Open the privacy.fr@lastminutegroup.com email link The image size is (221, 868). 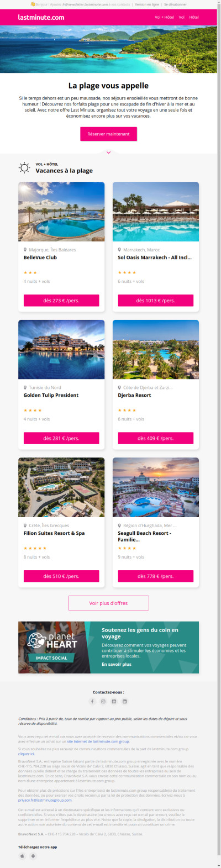45,799
